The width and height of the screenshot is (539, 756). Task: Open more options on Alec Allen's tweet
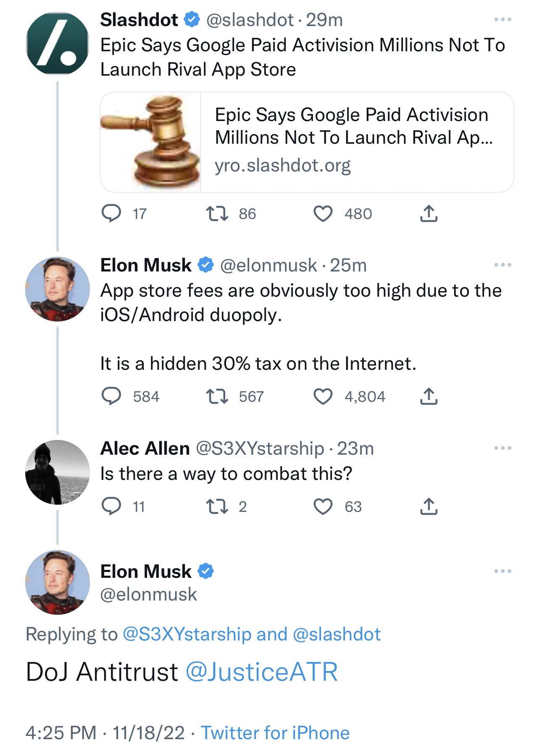pos(502,448)
